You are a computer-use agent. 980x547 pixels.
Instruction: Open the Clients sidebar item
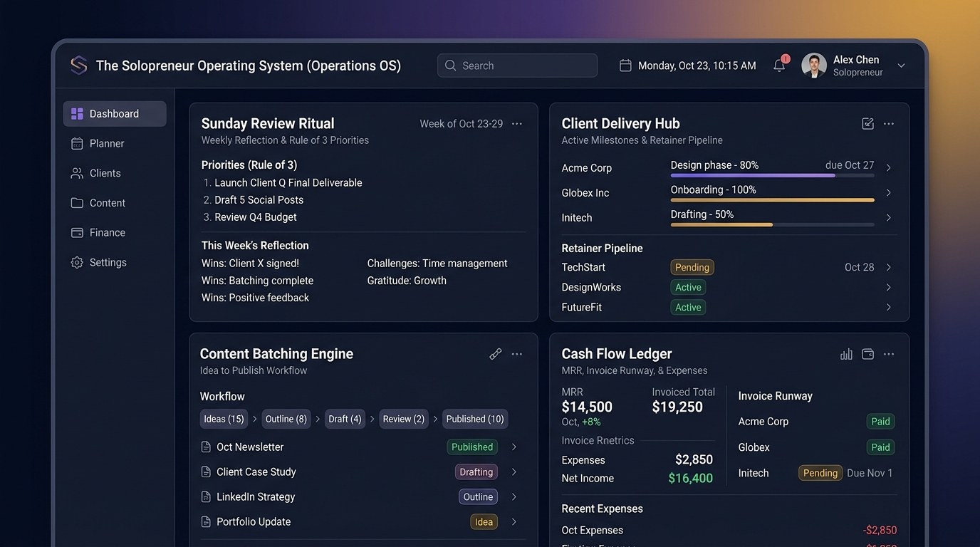[115, 173]
